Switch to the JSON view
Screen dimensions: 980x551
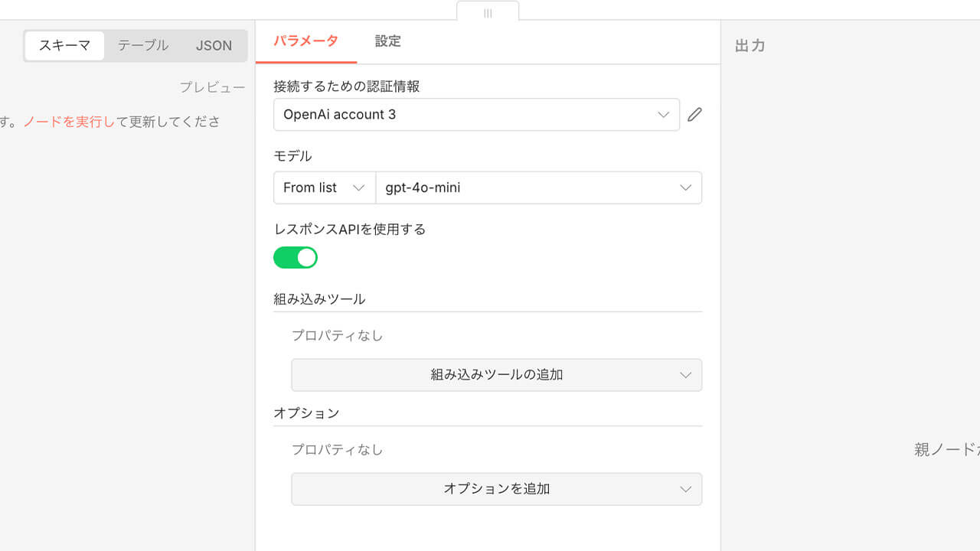click(214, 45)
